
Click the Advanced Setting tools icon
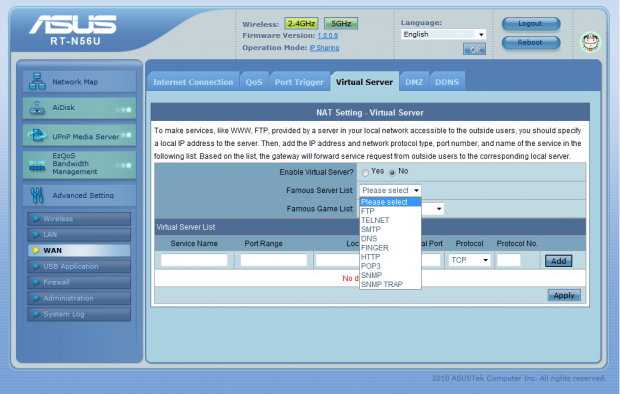click(37, 195)
